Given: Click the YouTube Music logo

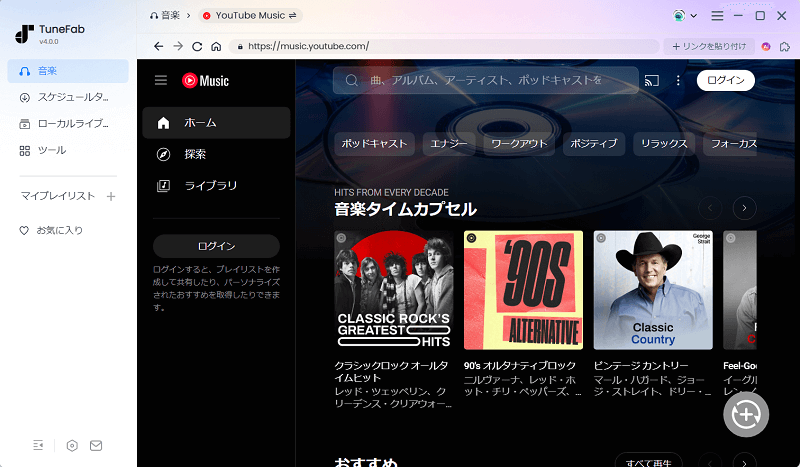Looking at the screenshot, I should (206, 81).
